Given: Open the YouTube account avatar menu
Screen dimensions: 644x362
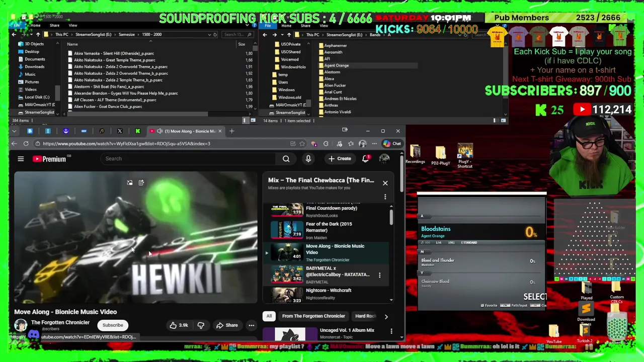Looking at the screenshot, I should [384, 159].
